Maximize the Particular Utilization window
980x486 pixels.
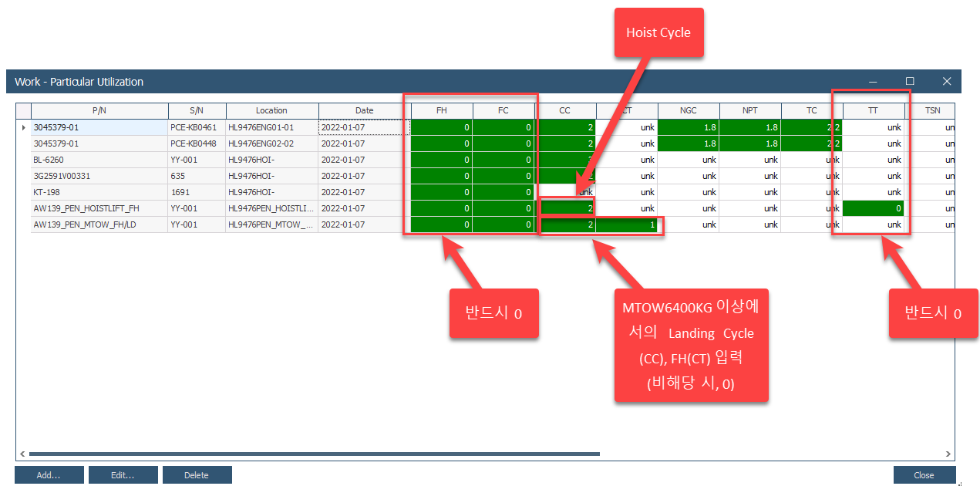910,81
